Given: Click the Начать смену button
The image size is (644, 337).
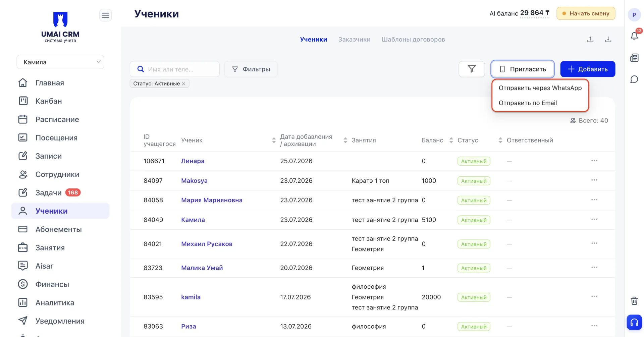Looking at the screenshot, I should (x=586, y=13).
